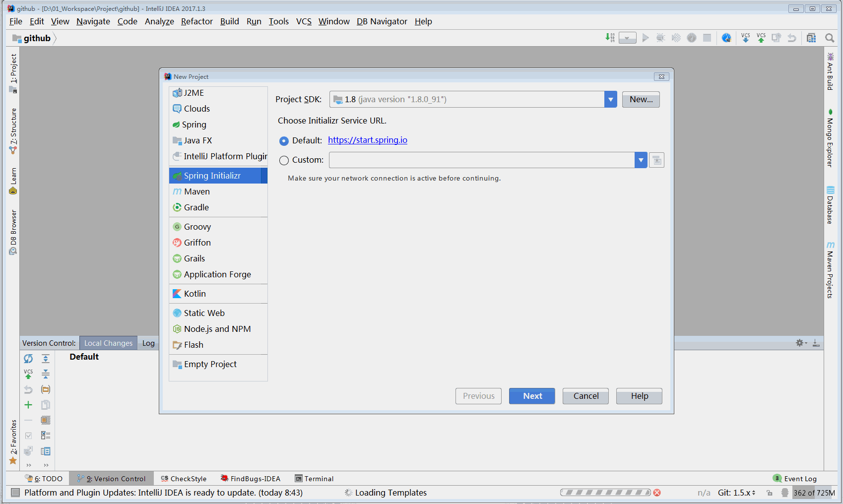Image resolution: width=843 pixels, height=504 pixels.
Task: Open the Maven Projects side panel
Action: (830, 270)
